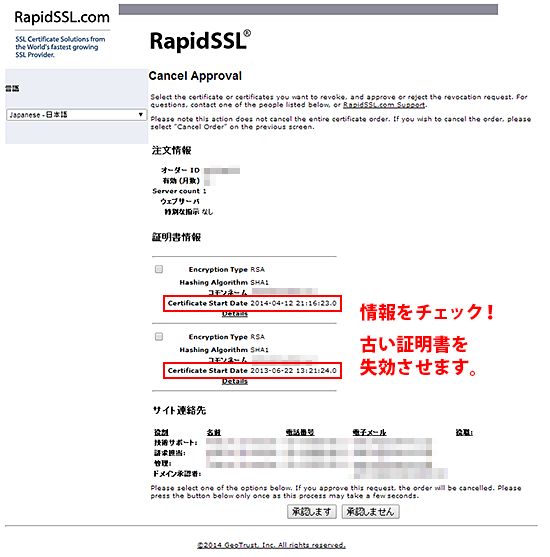Click the 証明書情報 section heading

[177, 237]
